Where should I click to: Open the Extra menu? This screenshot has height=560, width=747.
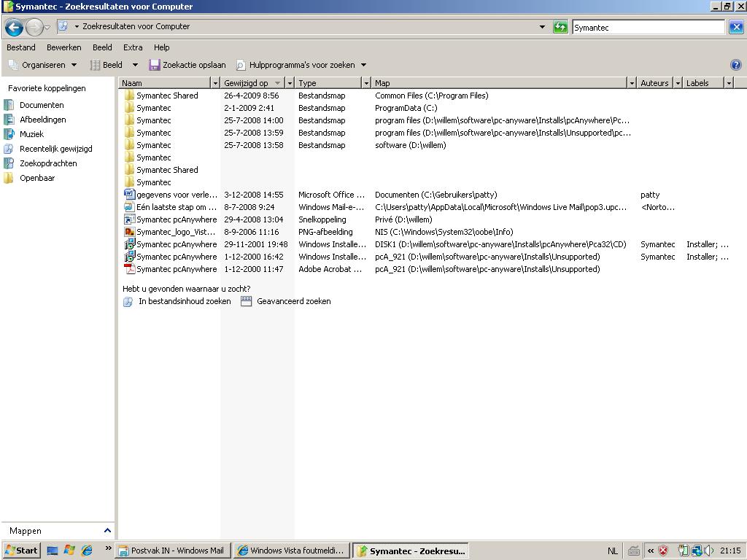[133, 47]
